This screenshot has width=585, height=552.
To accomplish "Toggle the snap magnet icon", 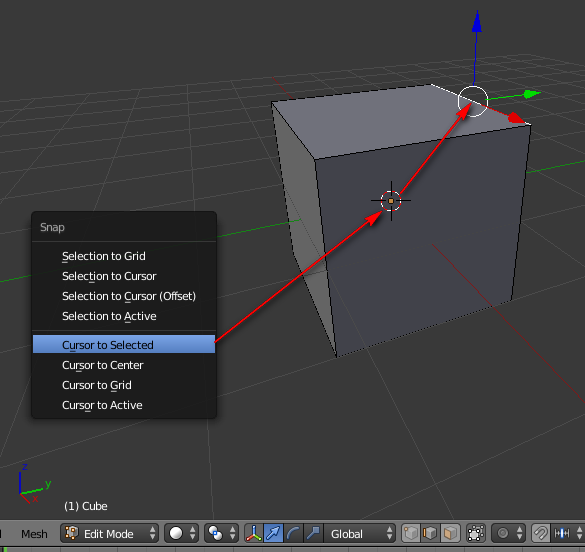I will click(540, 533).
